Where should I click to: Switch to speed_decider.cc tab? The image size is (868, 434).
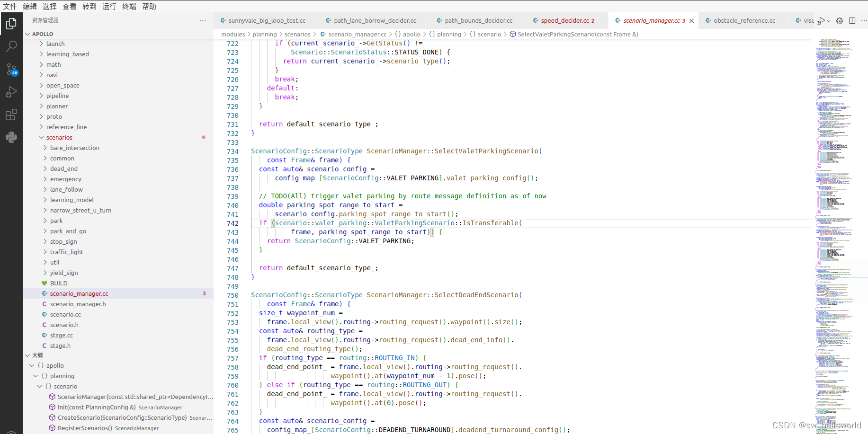[x=564, y=20]
